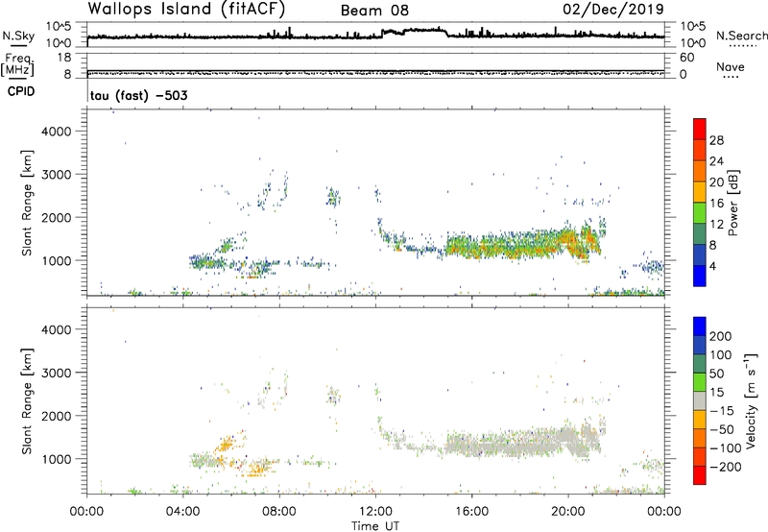Click the orange scatter patch near 06:00 in velocity panel

click(x=226, y=445)
